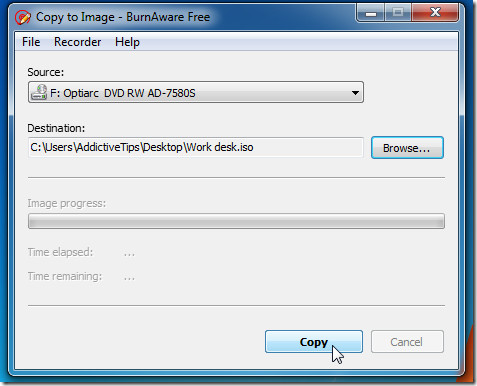The image size is (477, 386).
Task: Click the Time elapsed: label
Action: [x=60, y=252]
